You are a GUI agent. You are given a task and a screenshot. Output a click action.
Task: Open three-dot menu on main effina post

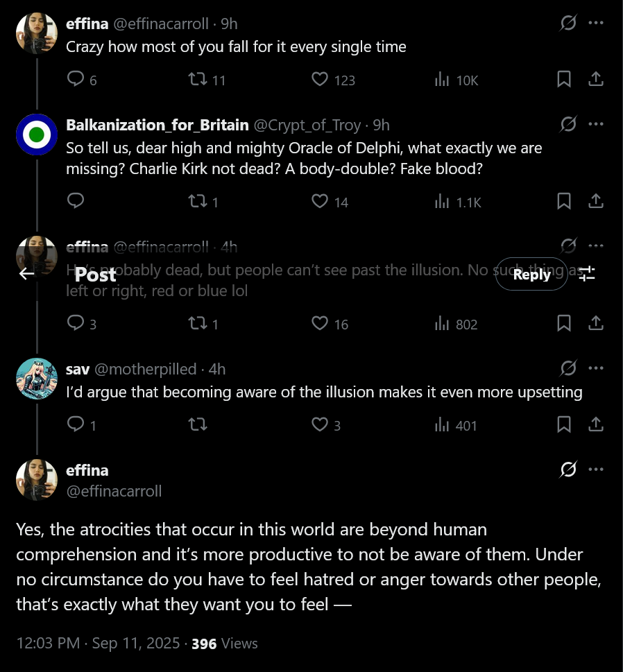tap(596, 469)
